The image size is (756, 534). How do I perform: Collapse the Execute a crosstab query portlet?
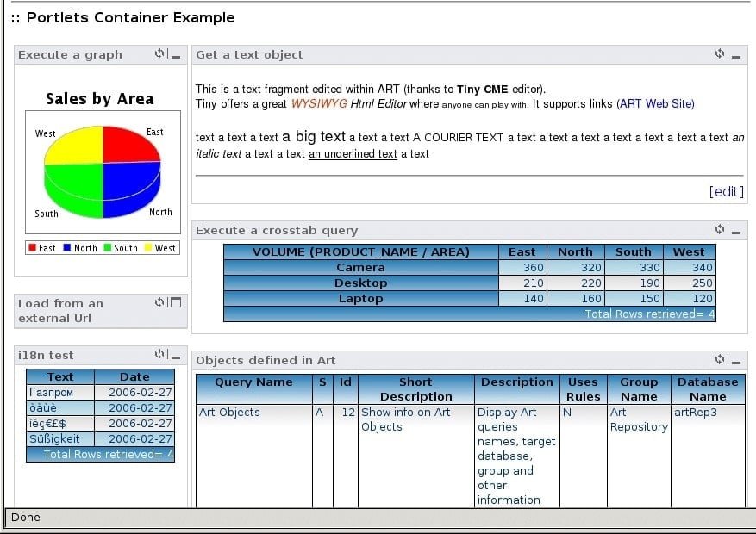pos(735,231)
